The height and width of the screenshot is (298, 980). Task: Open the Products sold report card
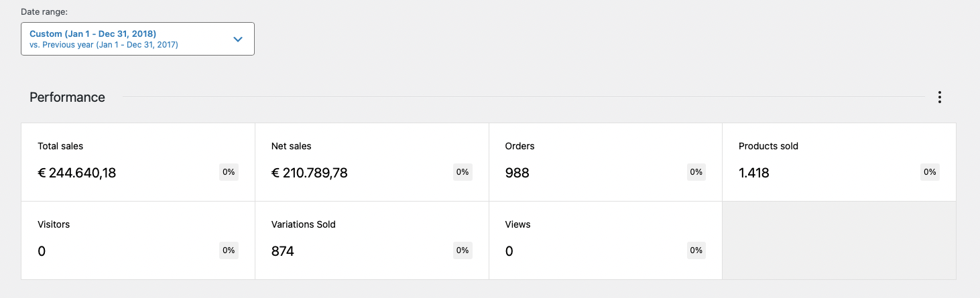pos(839,162)
